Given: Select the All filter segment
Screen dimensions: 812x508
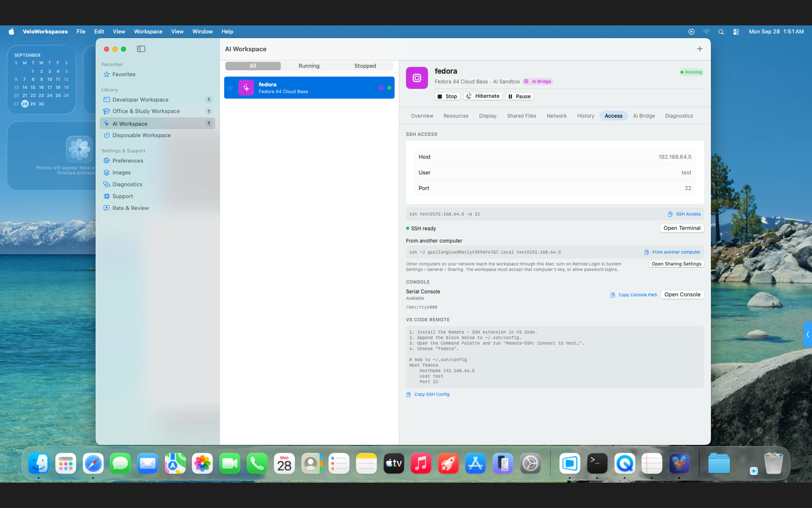Looking at the screenshot, I should pyautogui.click(x=253, y=66).
